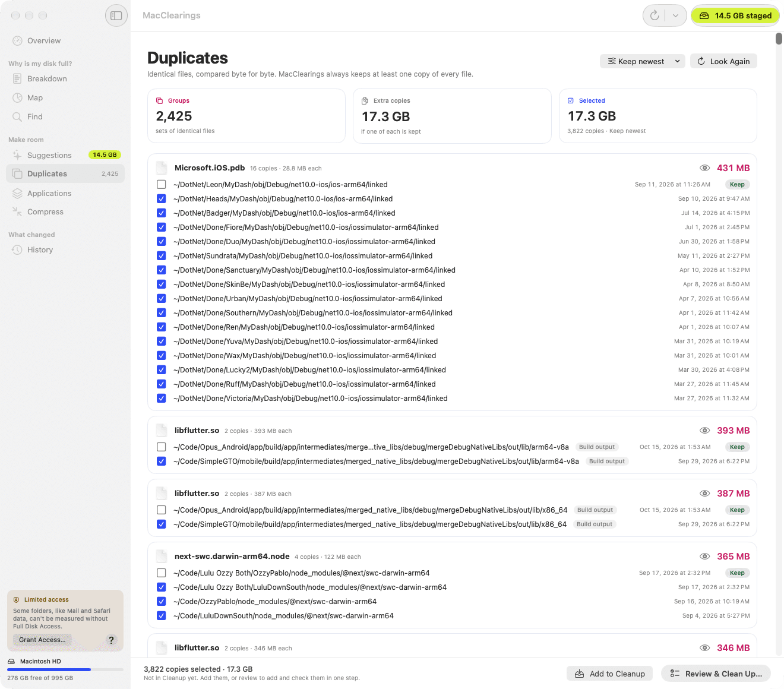The width and height of the screenshot is (784, 689).
Task: Click the ~/Code/OzzyPablo swc-darwin path text
Action: point(275,602)
